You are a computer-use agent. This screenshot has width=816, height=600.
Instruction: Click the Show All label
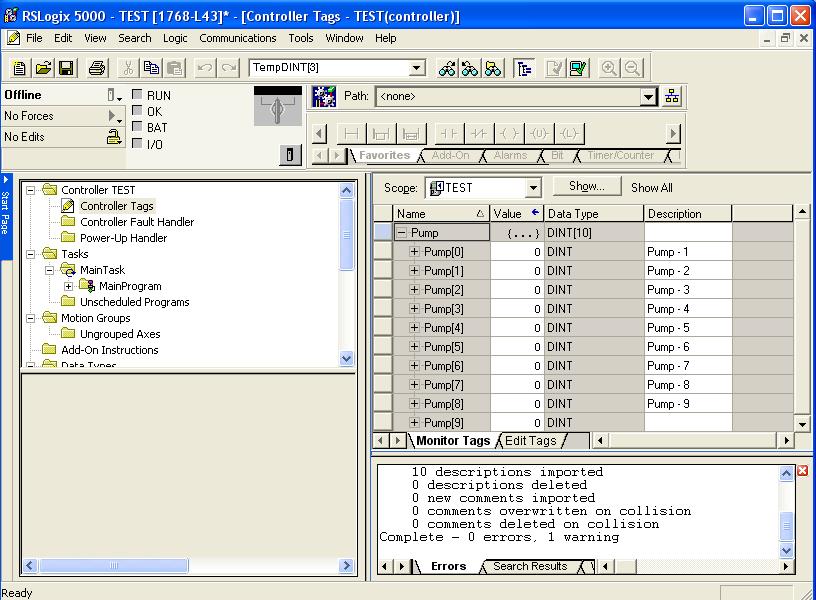pos(652,187)
